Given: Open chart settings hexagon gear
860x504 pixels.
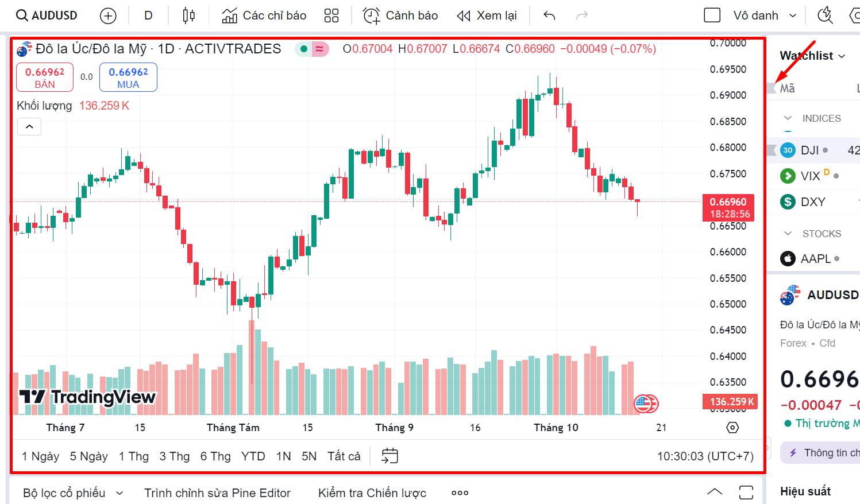Looking at the screenshot, I should (x=732, y=428).
